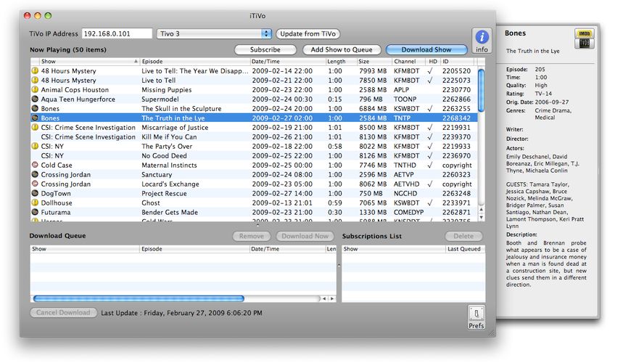
Task: Click status icon for The Truth in the Lye
Action: click(x=35, y=118)
